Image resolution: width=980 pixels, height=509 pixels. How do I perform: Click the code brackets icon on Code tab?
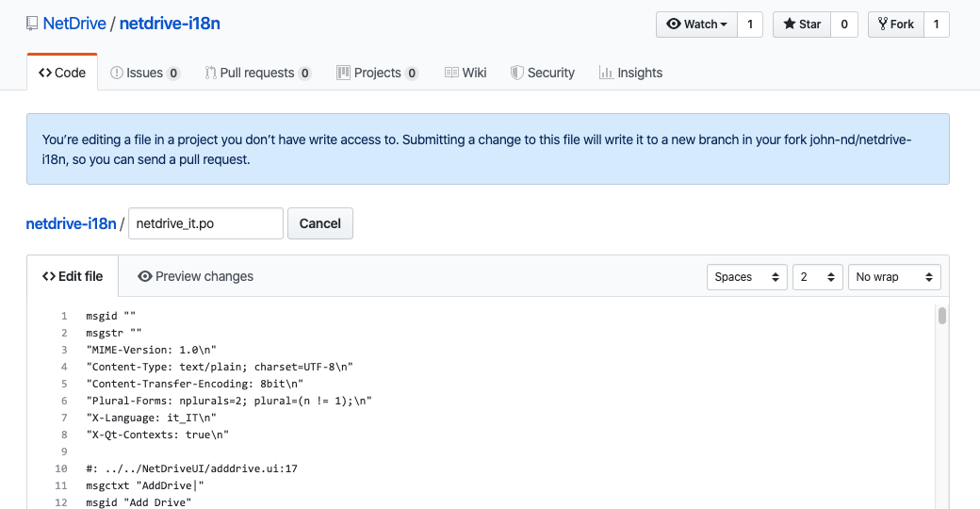point(45,73)
